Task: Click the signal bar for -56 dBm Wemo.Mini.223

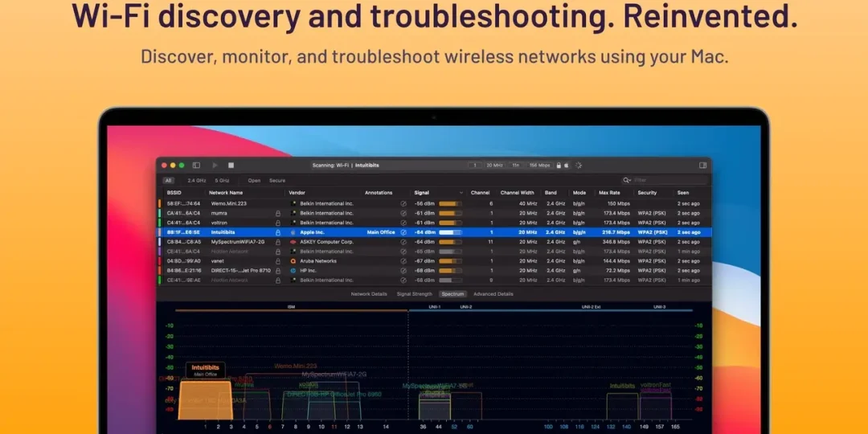Action: [x=450, y=203]
